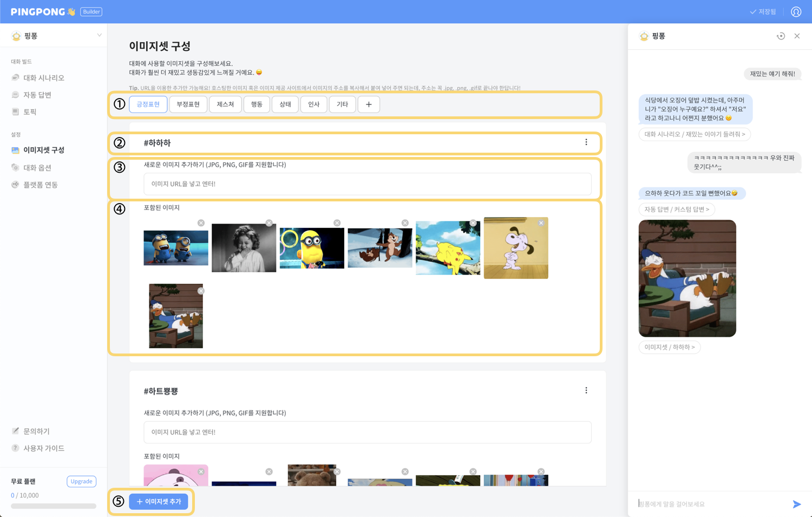This screenshot has width=812, height=517.
Task: Click the 재밌는 얘기 해줘! chat bubble
Action: pos(772,74)
